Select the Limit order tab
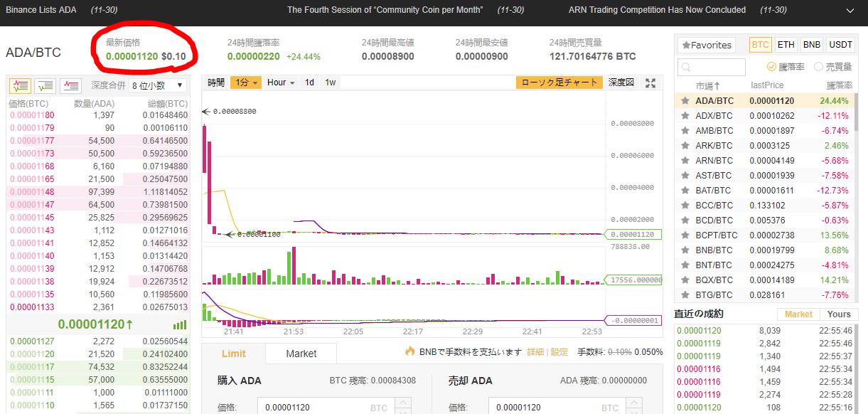 tap(234, 354)
